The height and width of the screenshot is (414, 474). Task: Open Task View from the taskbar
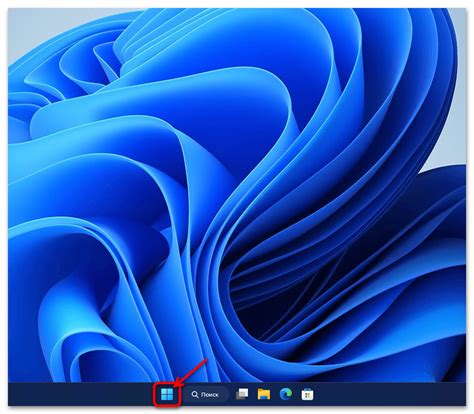(x=242, y=394)
